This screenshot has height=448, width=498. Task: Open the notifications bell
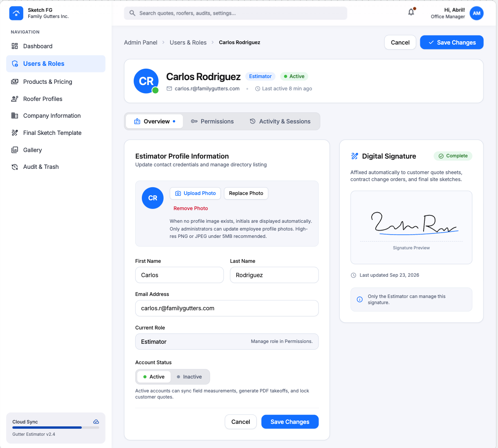(411, 12)
